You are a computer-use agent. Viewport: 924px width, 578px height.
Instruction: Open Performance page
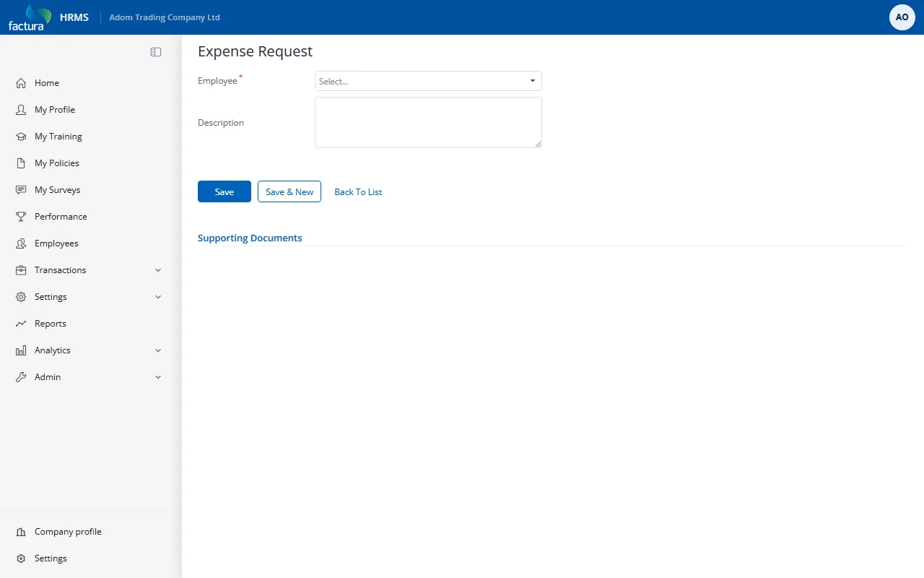61,217
